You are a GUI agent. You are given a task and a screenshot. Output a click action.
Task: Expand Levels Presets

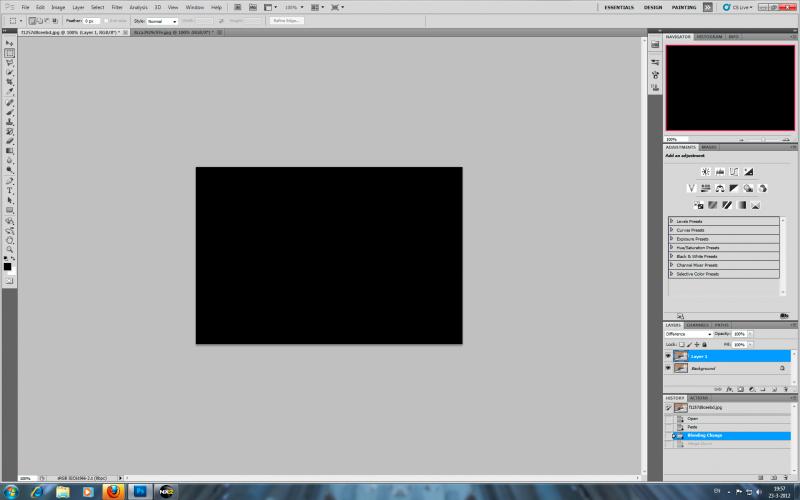671,221
